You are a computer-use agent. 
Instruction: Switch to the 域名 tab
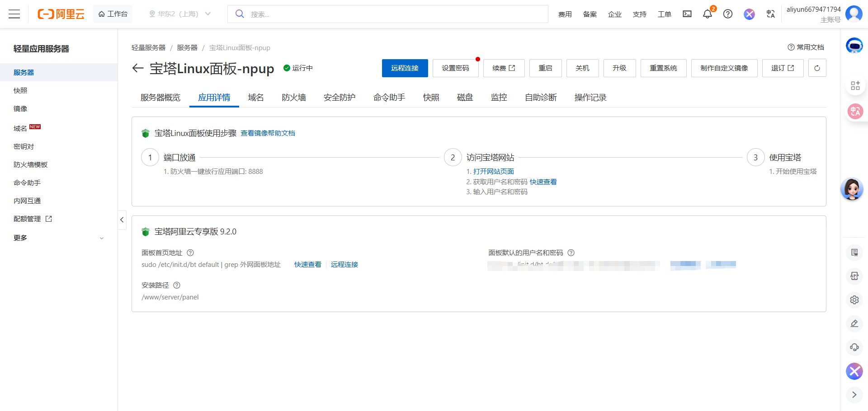pos(256,98)
